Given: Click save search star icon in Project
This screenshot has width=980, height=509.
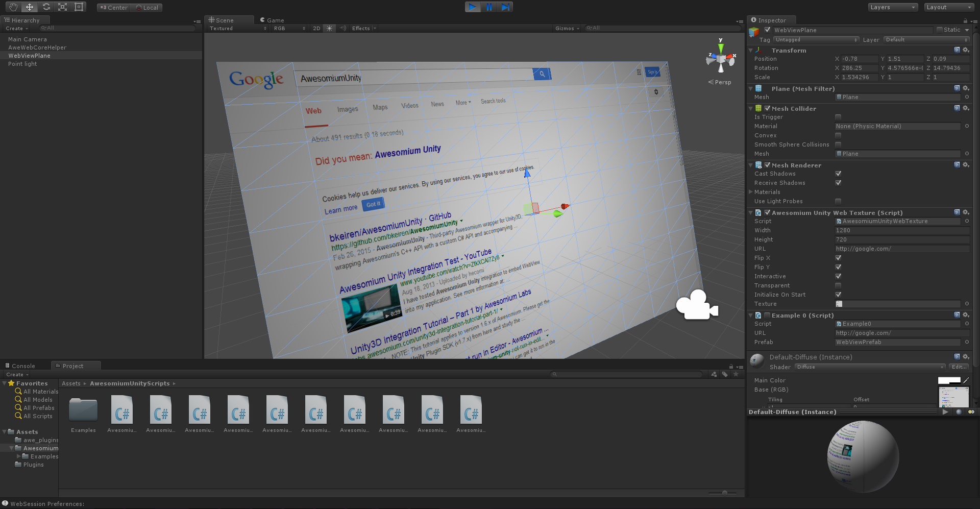Looking at the screenshot, I should pyautogui.click(x=736, y=374).
